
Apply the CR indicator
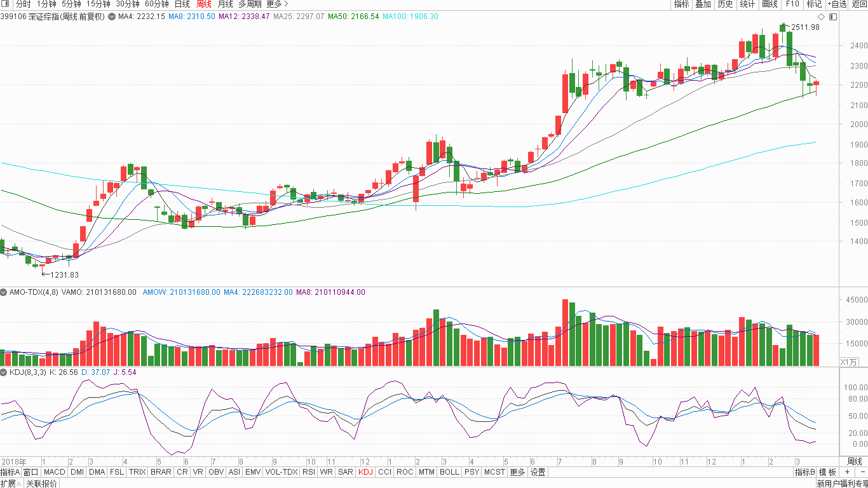(x=182, y=472)
